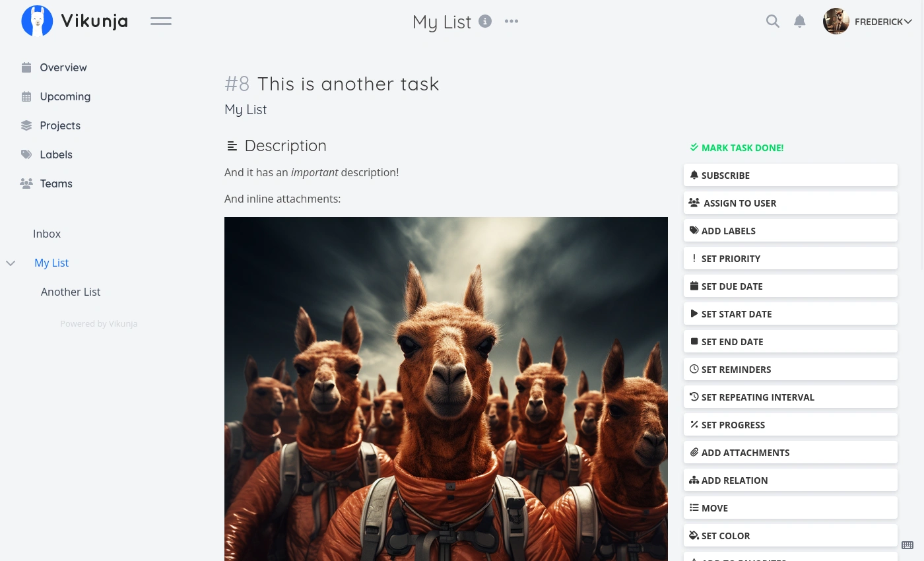Select Another List in project tree
Image resolution: width=924 pixels, height=561 pixels.
[x=71, y=292]
